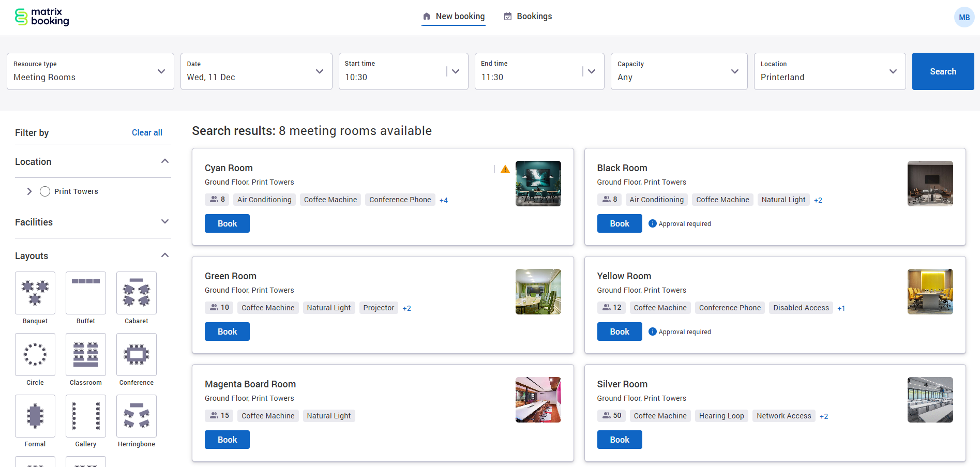The height and width of the screenshot is (467, 980).
Task: Click the Matrix Booking logo
Action: pyautogui.click(x=42, y=17)
